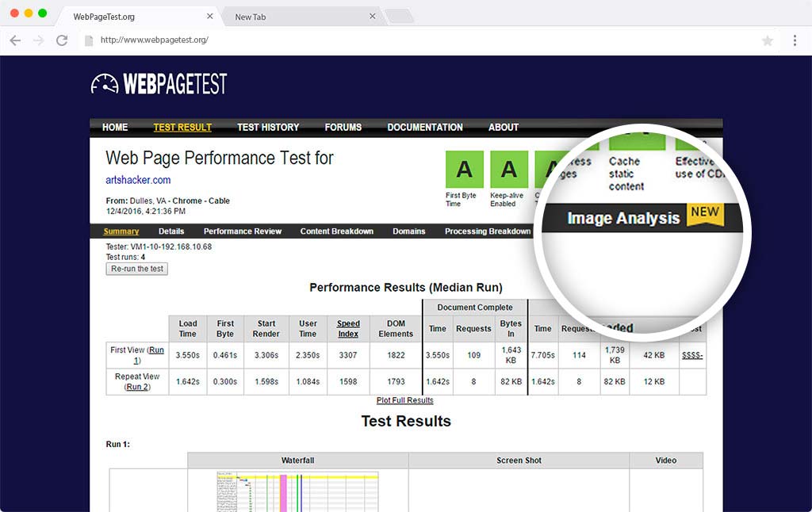Click the 0.461s First Byte cell
The height and width of the screenshot is (512, 812).
(225, 355)
